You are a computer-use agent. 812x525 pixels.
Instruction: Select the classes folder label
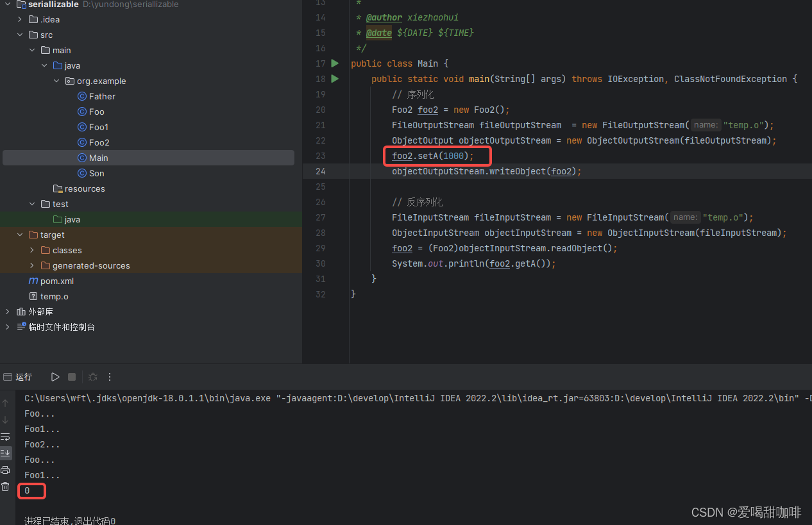click(x=67, y=250)
